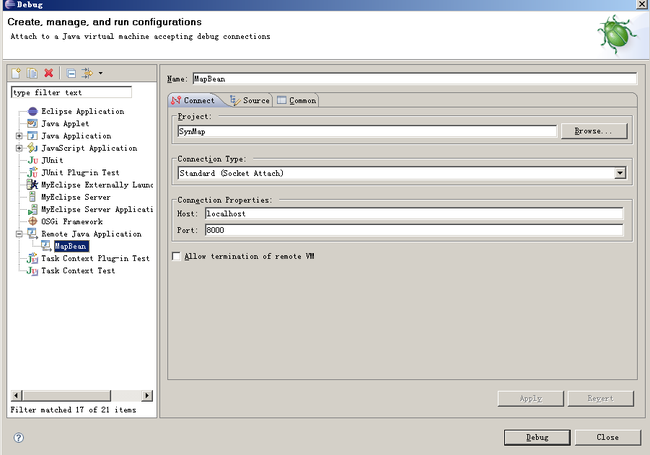The height and width of the screenshot is (455, 650).
Task: Collapse all configuration tree items
Action: click(x=71, y=73)
